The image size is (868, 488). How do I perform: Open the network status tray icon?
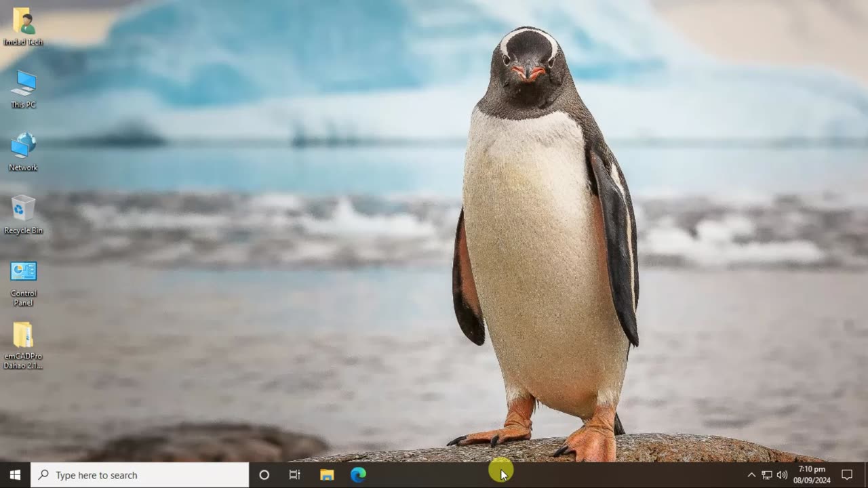[767, 475]
